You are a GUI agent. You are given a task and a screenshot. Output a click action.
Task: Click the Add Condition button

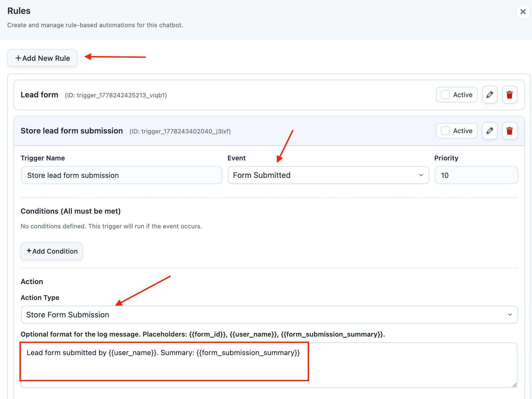52,251
